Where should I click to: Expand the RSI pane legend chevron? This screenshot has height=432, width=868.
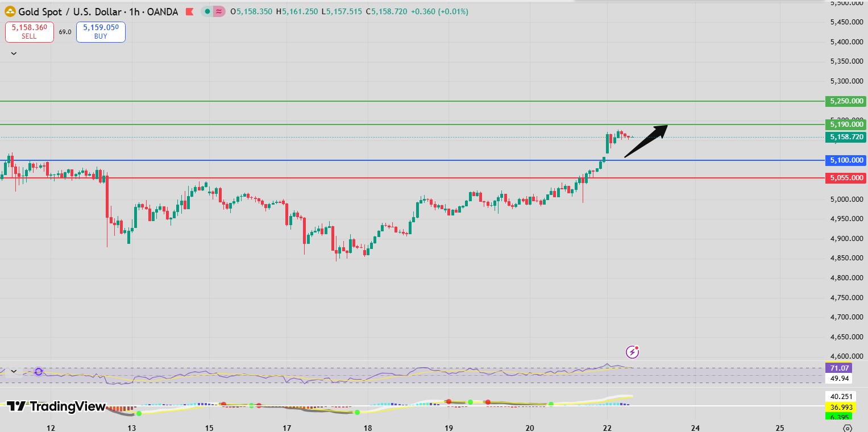tap(14, 371)
